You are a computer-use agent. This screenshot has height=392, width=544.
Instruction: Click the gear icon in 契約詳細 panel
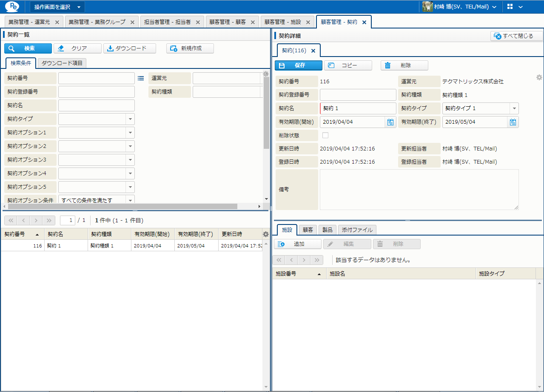click(x=539, y=77)
